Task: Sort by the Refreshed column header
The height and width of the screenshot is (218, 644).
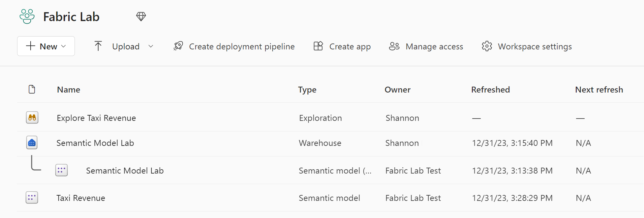Action: pos(490,90)
